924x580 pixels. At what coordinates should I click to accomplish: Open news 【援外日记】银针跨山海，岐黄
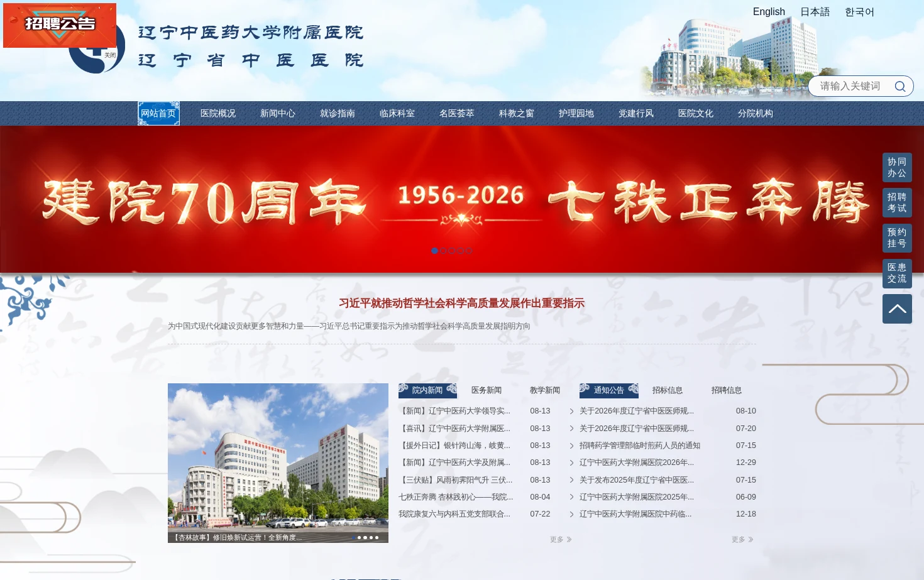(454, 446)
